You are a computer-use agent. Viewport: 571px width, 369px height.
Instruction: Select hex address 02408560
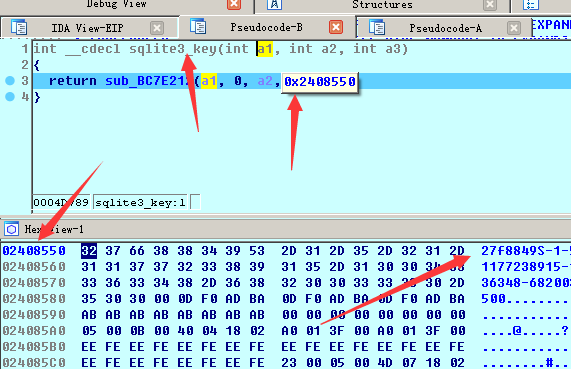pos(34,267)
